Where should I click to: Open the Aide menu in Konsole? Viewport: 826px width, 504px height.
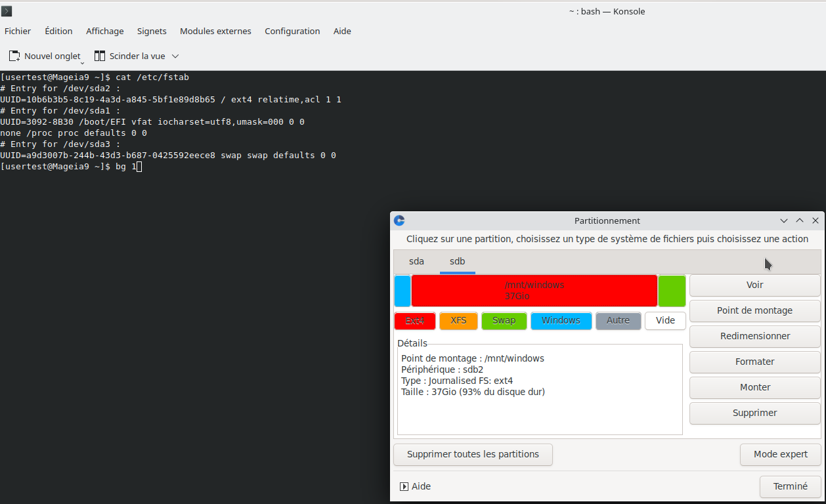tap(342, 31)
